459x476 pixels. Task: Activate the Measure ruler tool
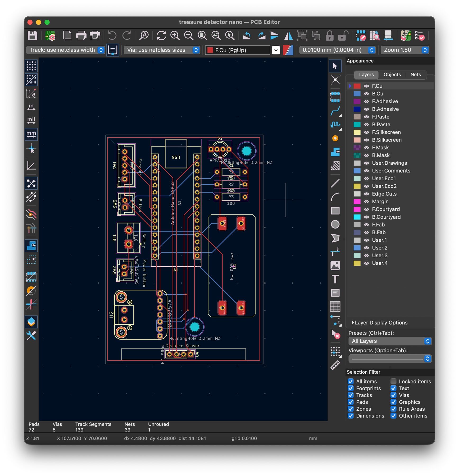[335, 365]
